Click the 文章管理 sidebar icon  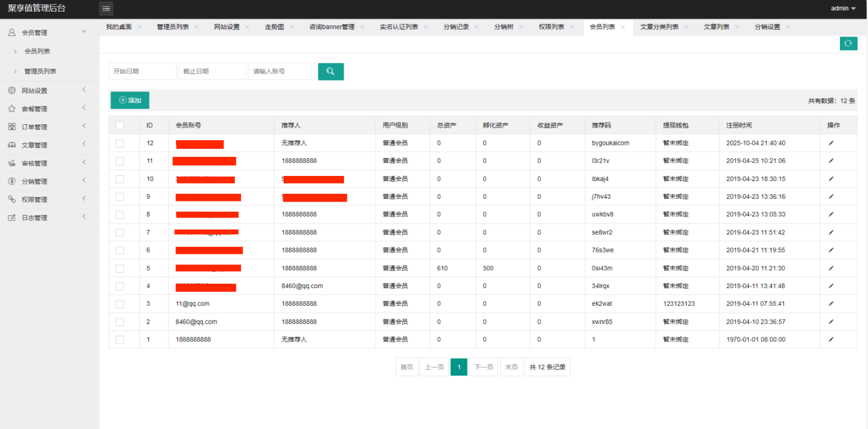(11, 145)
